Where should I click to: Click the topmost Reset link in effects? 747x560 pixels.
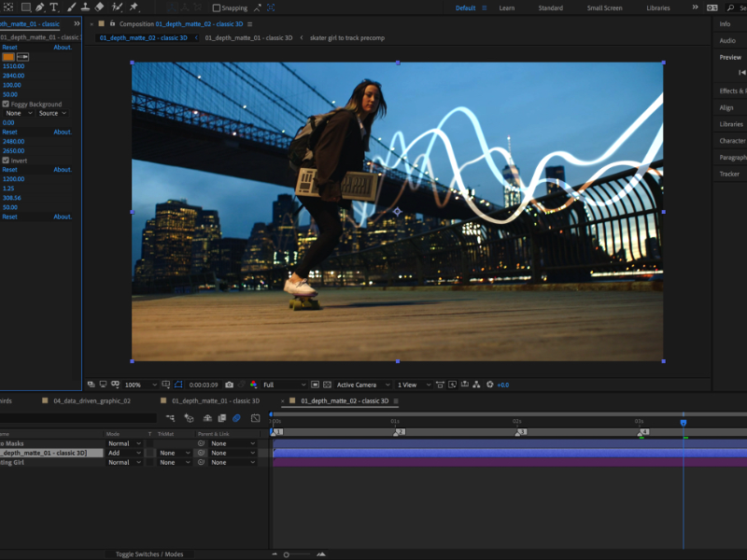[x=9, y=47]
